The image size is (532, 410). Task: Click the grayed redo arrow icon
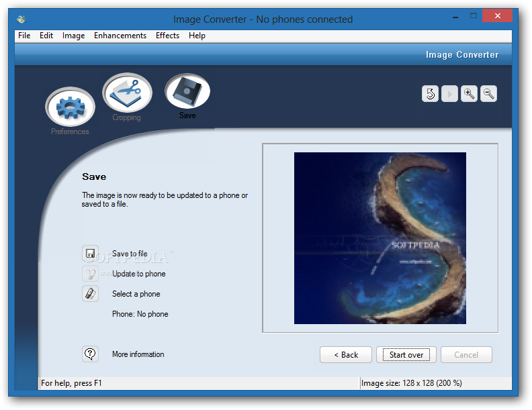point(449,94)
